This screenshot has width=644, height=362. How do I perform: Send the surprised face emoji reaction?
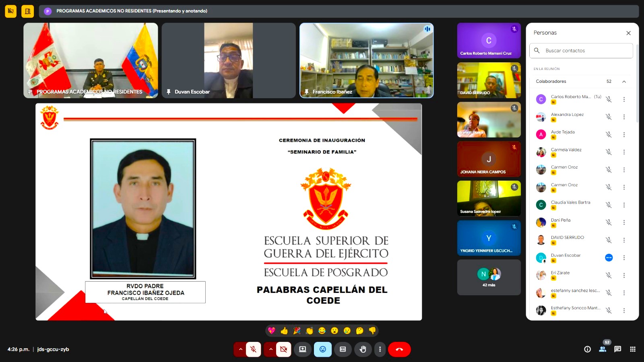[x=334, y=331]
